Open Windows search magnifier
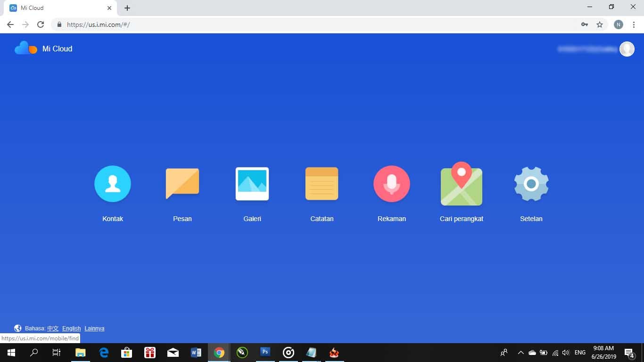Screen dimensions: 644x362 click(34, 353)
